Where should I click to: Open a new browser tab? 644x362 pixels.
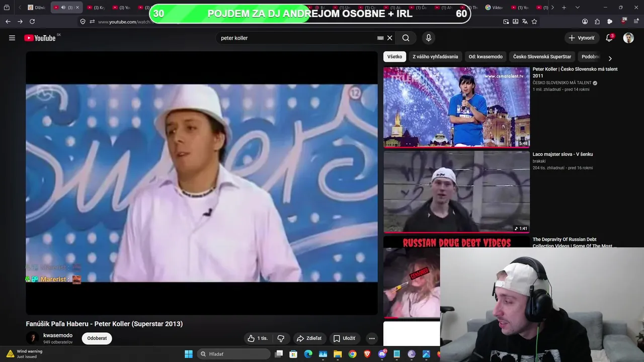tap(564, 8)
